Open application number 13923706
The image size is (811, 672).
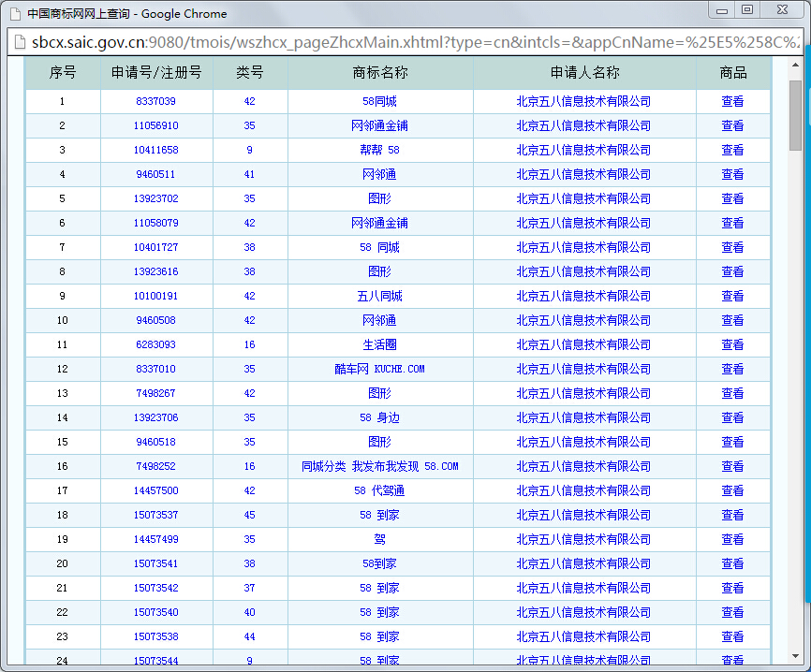tap(155, 417)
